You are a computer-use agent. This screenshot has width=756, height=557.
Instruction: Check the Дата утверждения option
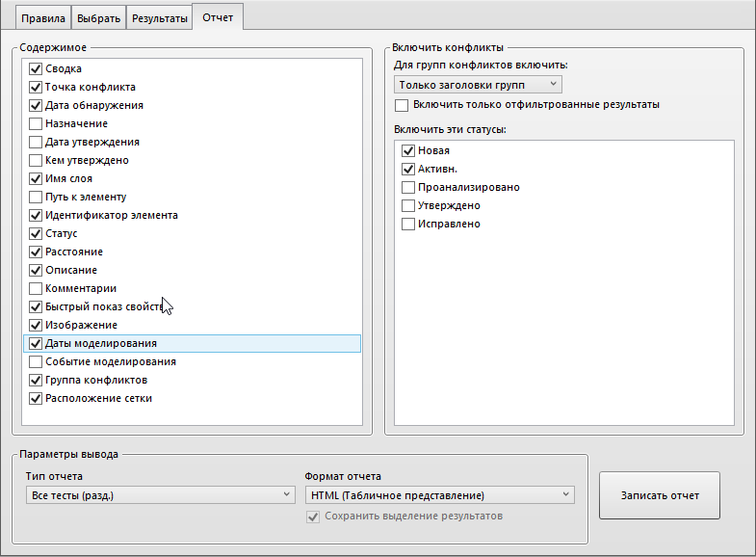click(x=36, y=142)
